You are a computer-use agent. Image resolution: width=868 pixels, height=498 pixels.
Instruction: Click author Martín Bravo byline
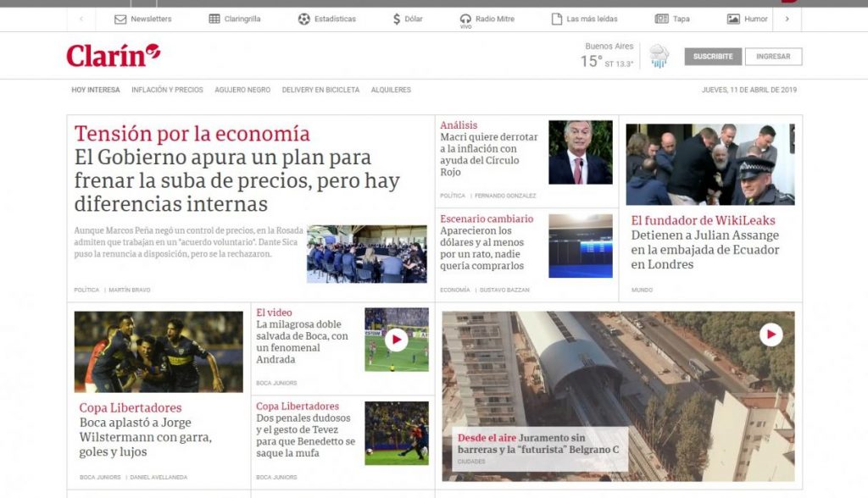click(x=130, y=290)
